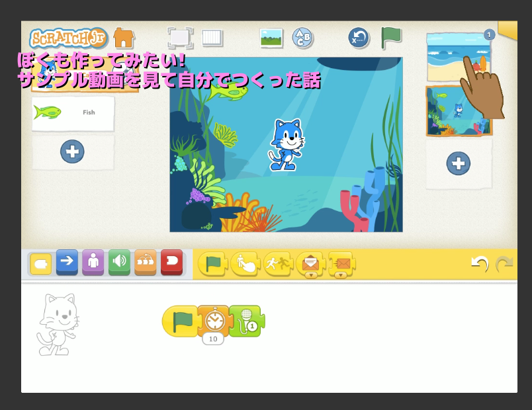
Task: Select the orange control blocks category
Action: tap(146, 262)
